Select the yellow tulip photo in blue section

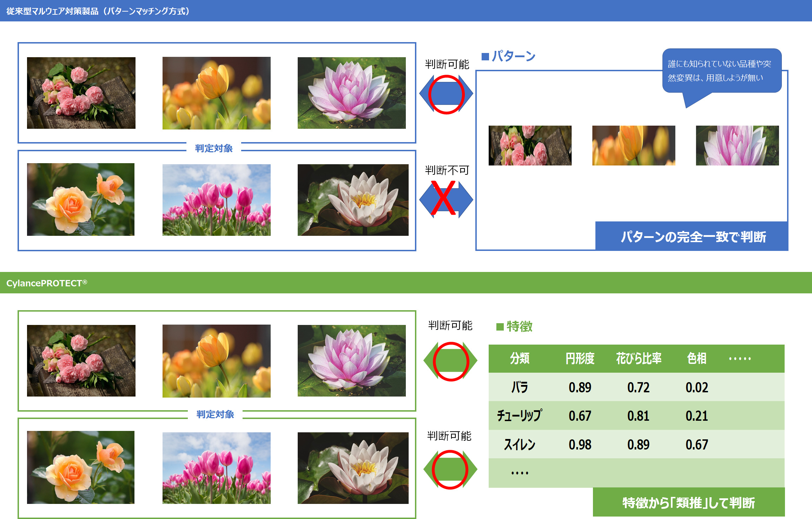pos(216,93)
